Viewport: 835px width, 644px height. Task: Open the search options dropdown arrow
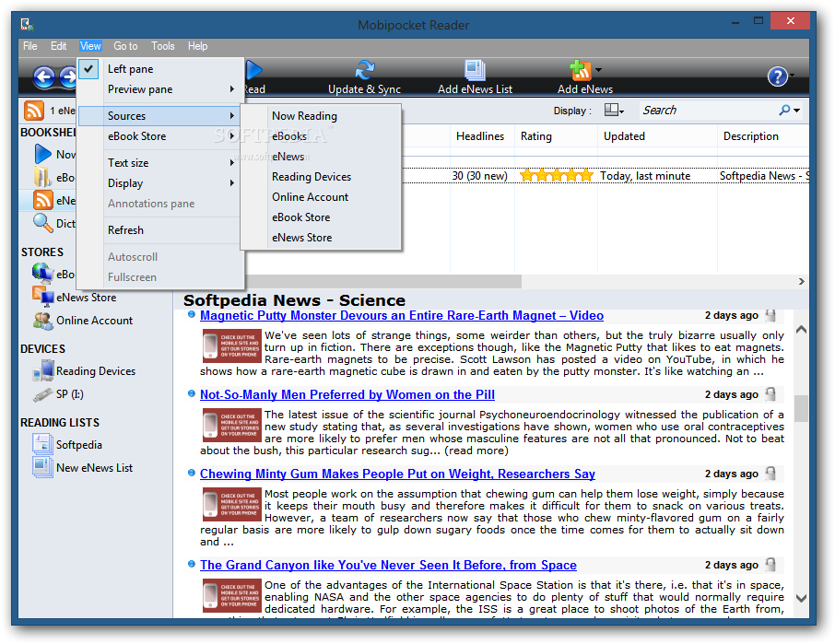(x=796, y=111)
